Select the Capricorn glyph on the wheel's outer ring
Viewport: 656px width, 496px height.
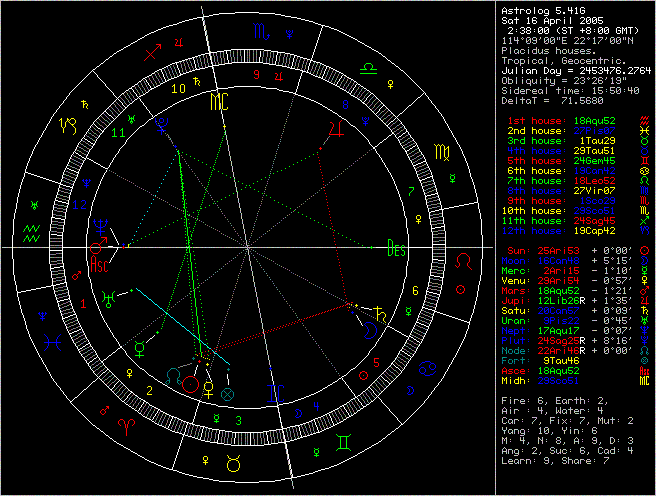click(68, 127)
